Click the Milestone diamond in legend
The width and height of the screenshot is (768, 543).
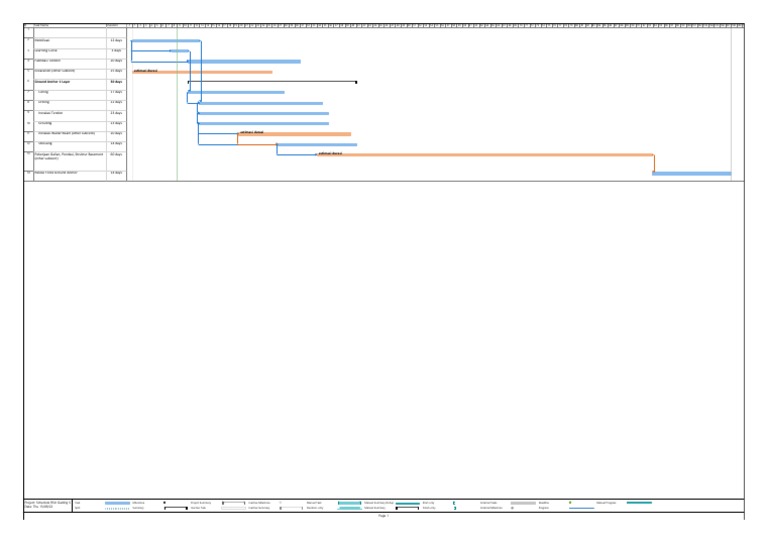[165, 502]
